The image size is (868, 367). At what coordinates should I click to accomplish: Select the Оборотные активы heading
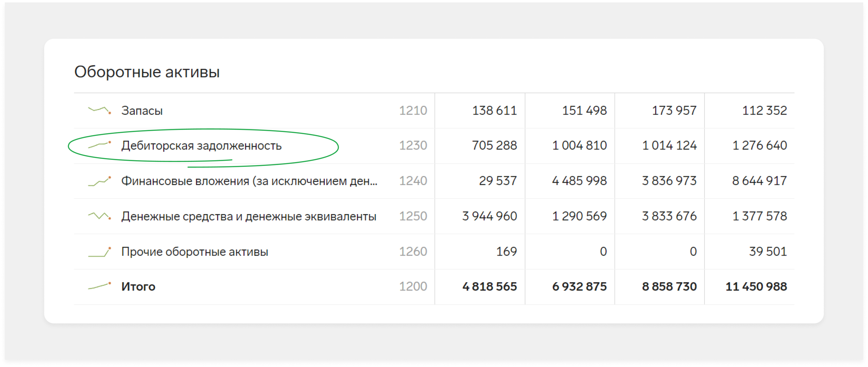click(x=147, y=72)
